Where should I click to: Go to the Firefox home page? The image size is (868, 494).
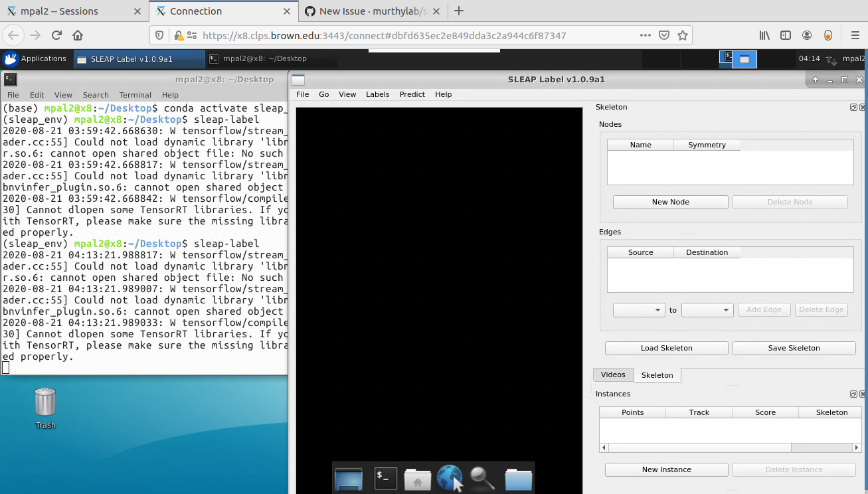coord(78,35)
